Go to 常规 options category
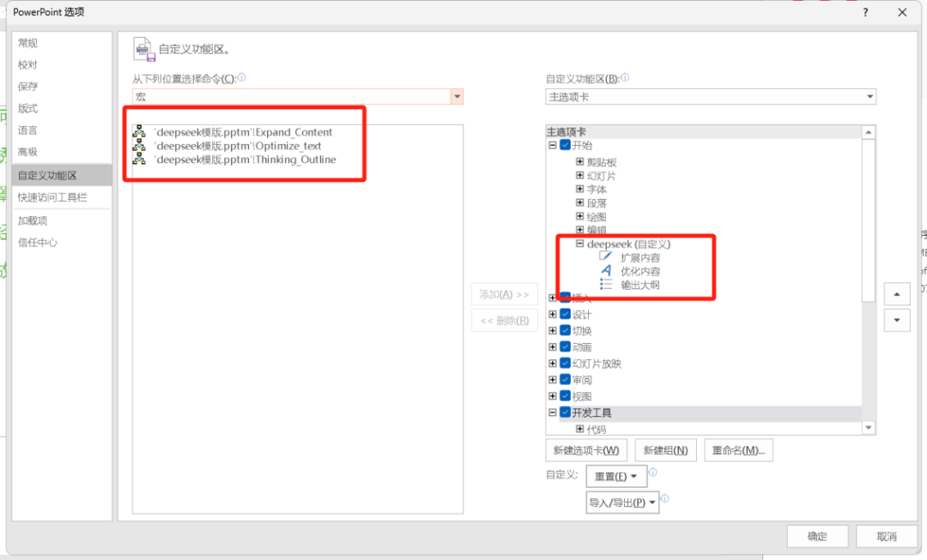The width and height of the screenshot is (927, 560). click(x=62, y=43)
